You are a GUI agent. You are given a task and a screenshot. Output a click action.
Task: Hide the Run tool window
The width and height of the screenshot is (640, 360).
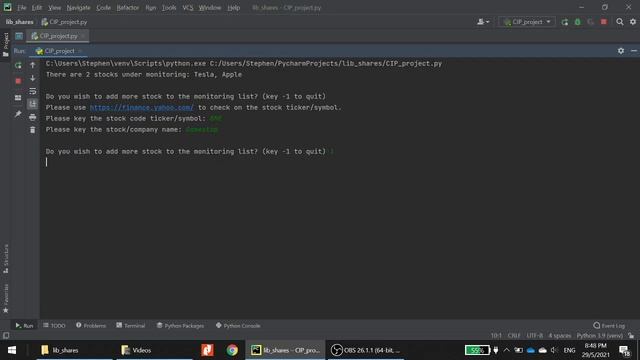(633, 51)
